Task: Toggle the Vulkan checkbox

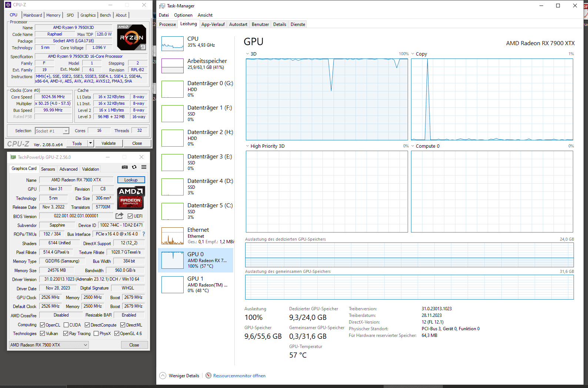Action: pyautogui.click(x=42, y=334)
